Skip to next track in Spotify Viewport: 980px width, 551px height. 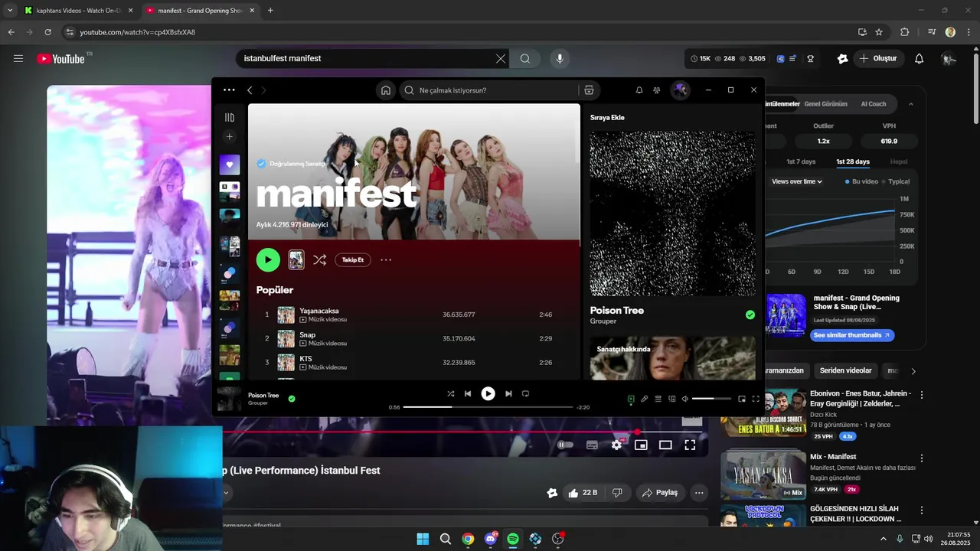(508, 393)
